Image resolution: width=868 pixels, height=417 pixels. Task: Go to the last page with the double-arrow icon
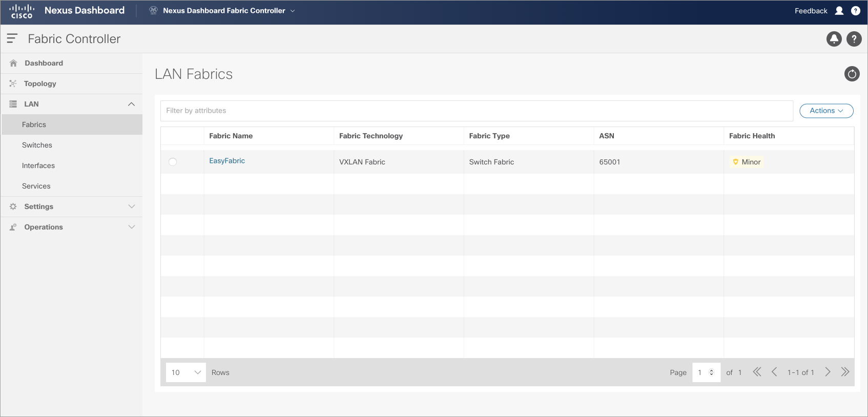[845, 372]
